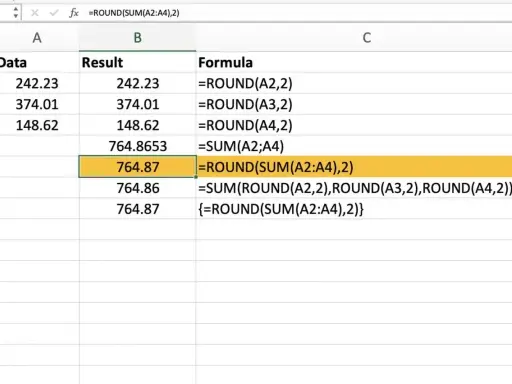The image size is (512, 384).
Task: Open the insert function fx icon
Action: click(x=74, y=13)
